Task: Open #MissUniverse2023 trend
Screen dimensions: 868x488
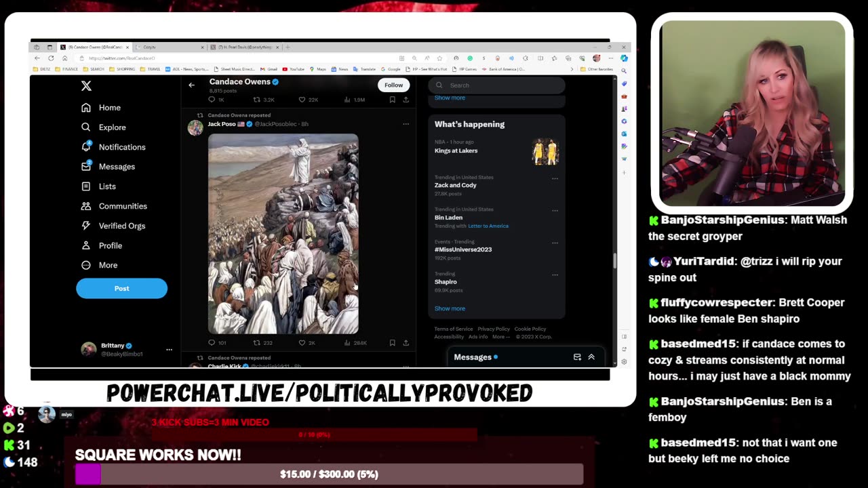Action: pyautogui.click(x=463, y=249)
